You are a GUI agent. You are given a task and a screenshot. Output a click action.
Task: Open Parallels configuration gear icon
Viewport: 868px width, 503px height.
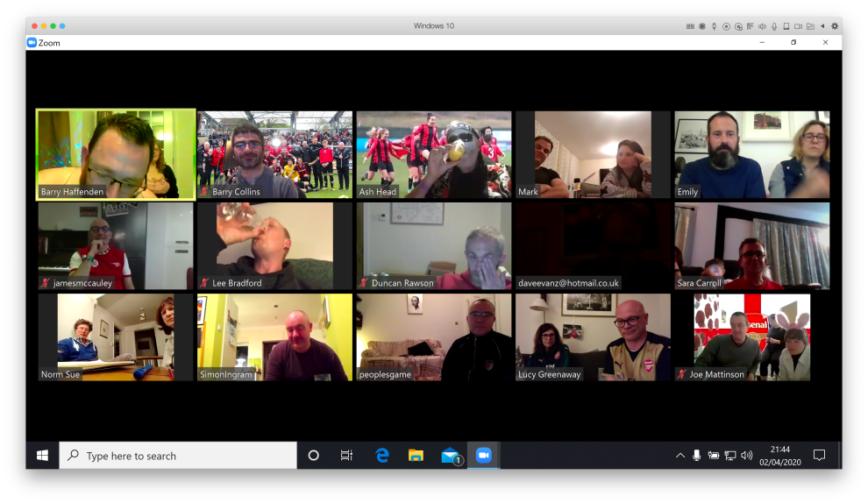[835, 26]
